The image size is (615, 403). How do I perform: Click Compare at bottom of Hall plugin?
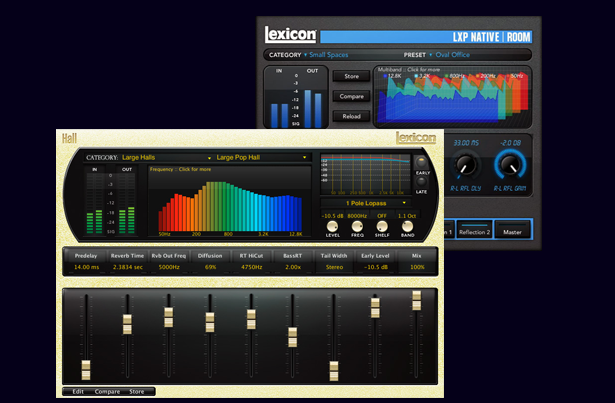click(107, 392)
